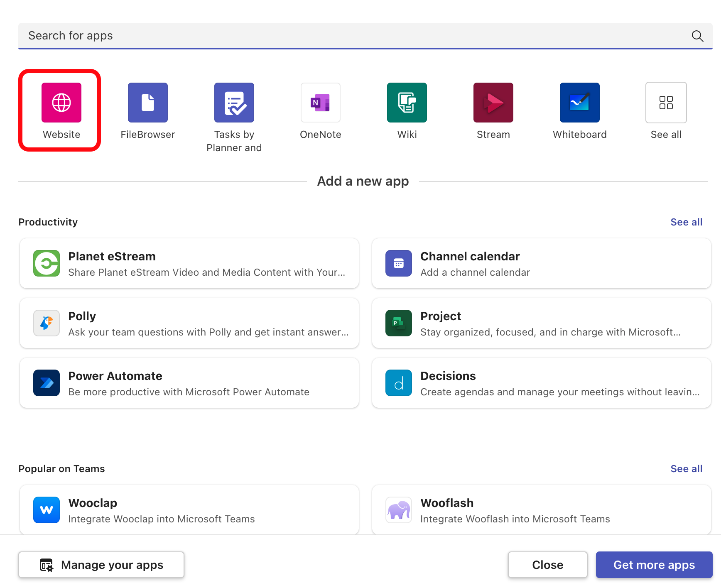Open See all link for Popular on Teams
Viewport: 721px width, 588px height.
coord(686,469)
